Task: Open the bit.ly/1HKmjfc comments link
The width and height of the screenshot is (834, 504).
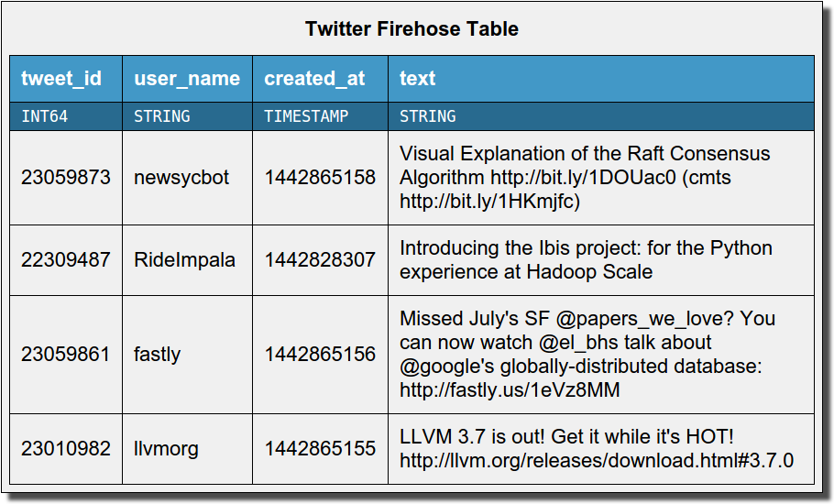Action: (490, 201)
